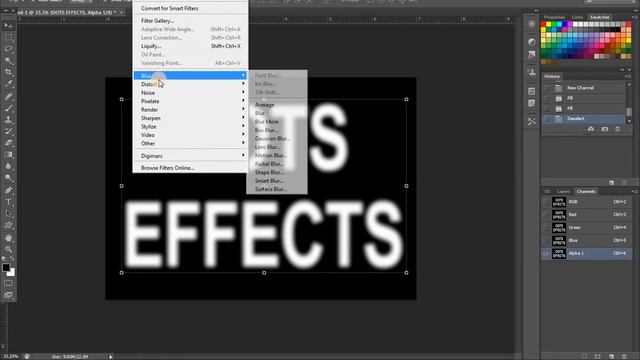
Task: Expand the Noise submenu arrow
Action: tap(243, 92)
